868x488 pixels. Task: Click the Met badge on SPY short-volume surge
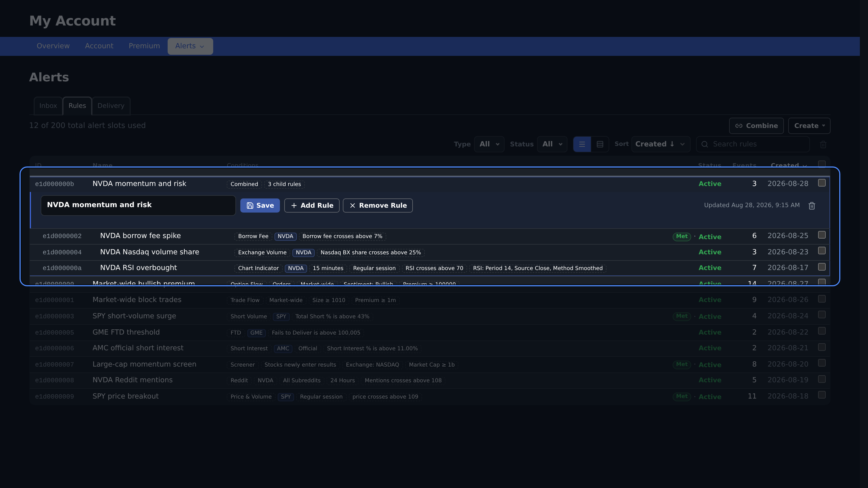pyautogui.click(x=682, y=316)
